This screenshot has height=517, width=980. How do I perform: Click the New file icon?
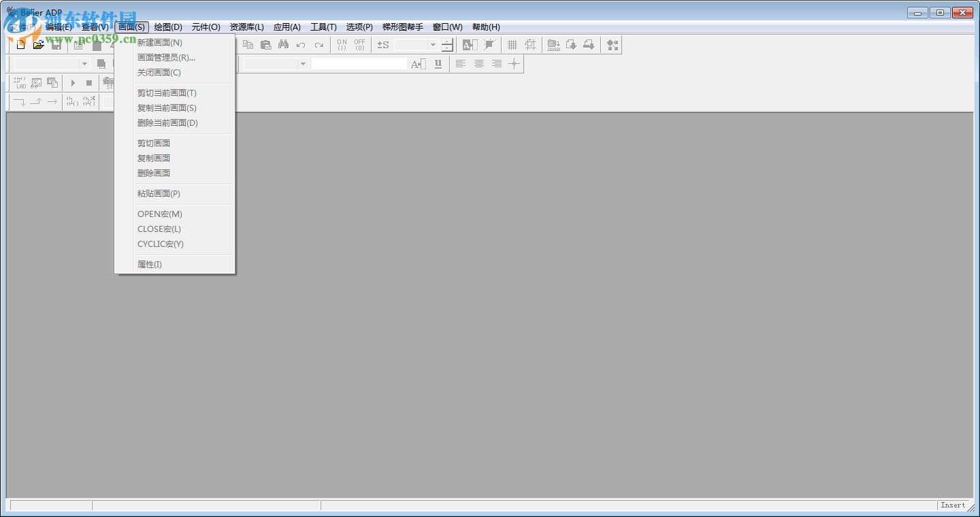click(21, 45)
